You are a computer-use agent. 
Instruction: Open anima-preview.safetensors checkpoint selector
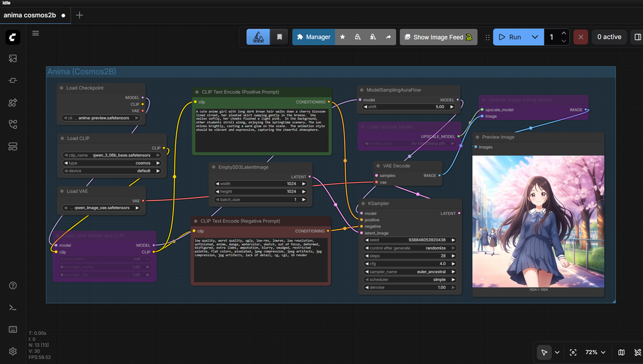tap(101, 118)
